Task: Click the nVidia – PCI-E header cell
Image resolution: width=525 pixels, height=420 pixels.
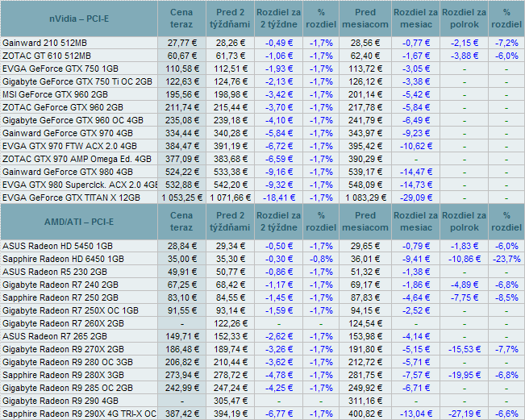Action: coord(79,19)
